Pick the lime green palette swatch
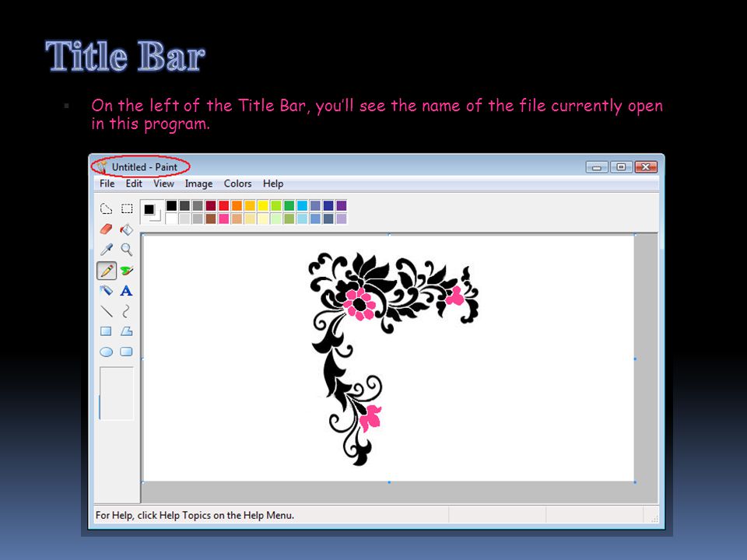The width and height of the screenshot is (747, 560). 275,205
